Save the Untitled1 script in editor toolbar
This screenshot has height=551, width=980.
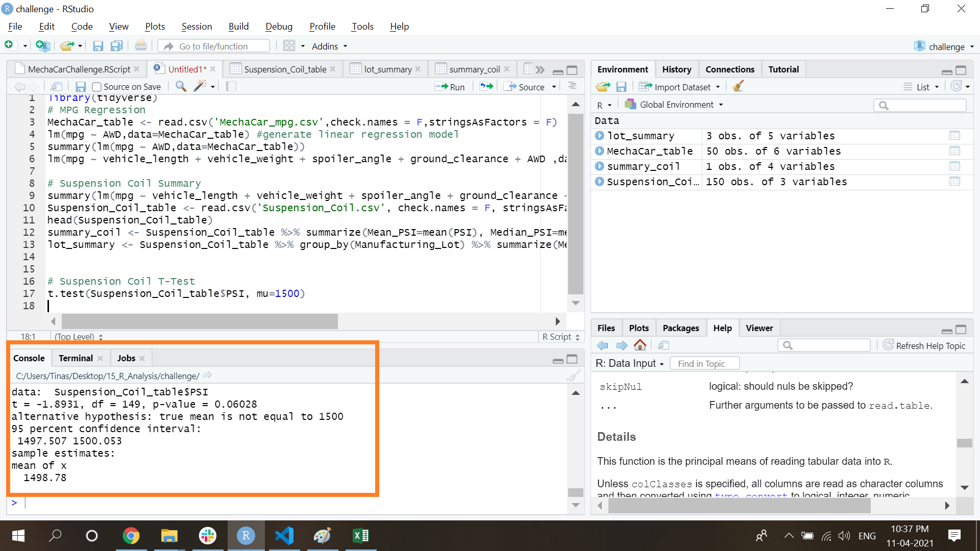coord(81,87)
